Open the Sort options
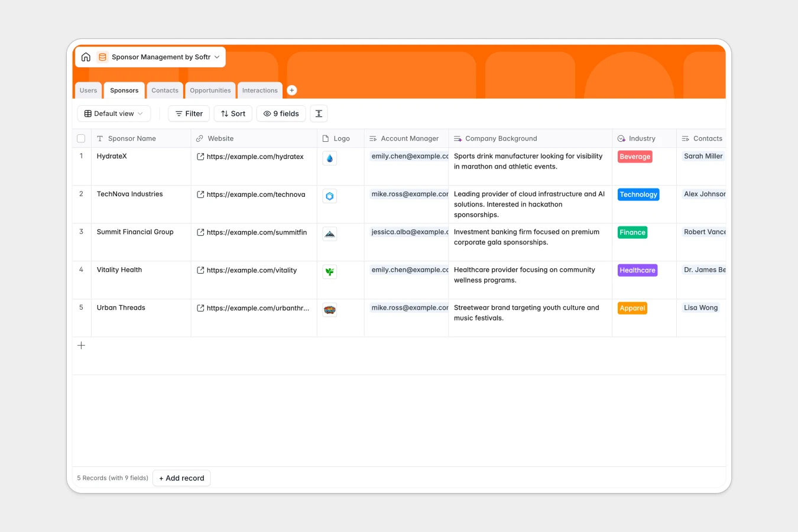The width and height of the screenshot is (798, 532). (x=232, y=113)
